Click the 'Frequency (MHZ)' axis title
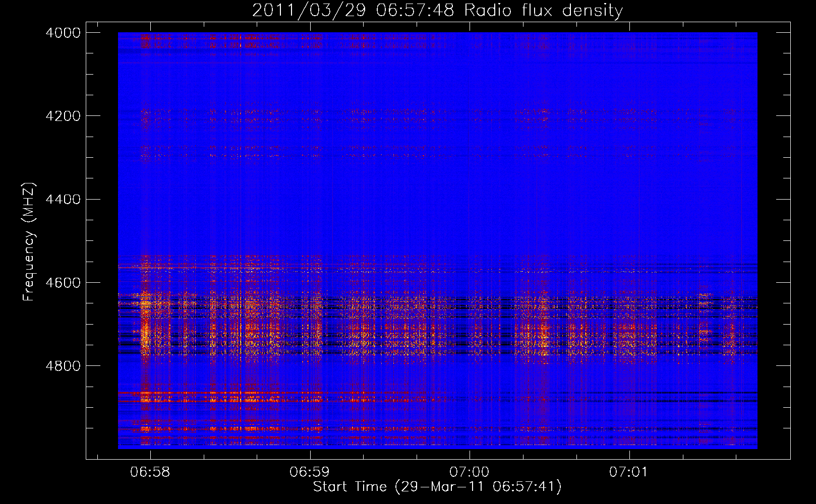Screen dimensions: 816x504 coord(29,242)
